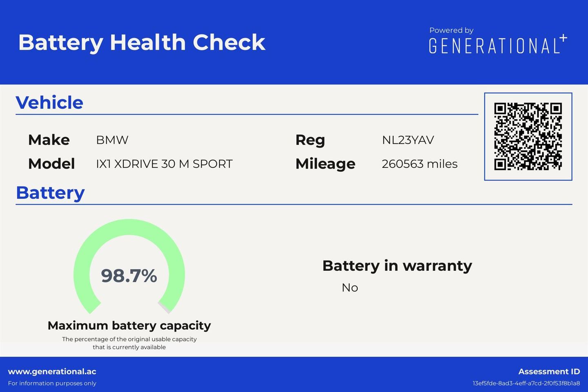Image resolution: width=588 pixels, height=392 pixels.
Task: Click the Generational+ logo
Action: point(497,45)
